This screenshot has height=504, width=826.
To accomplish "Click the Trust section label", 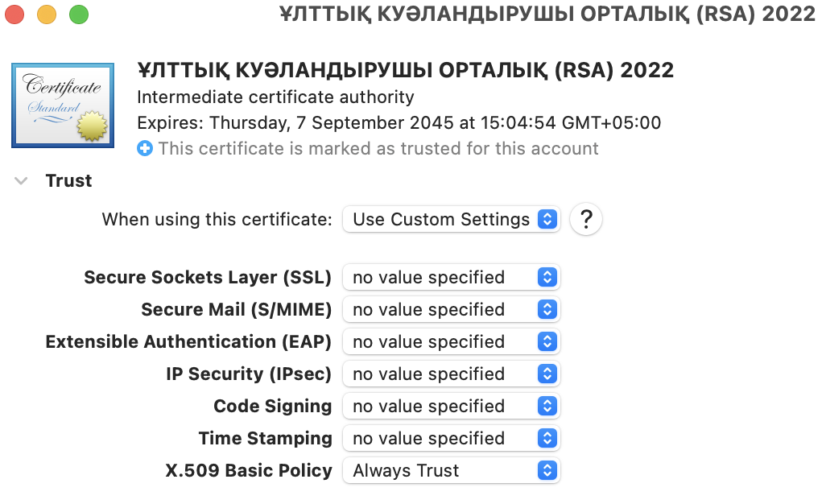I will 68,180.
